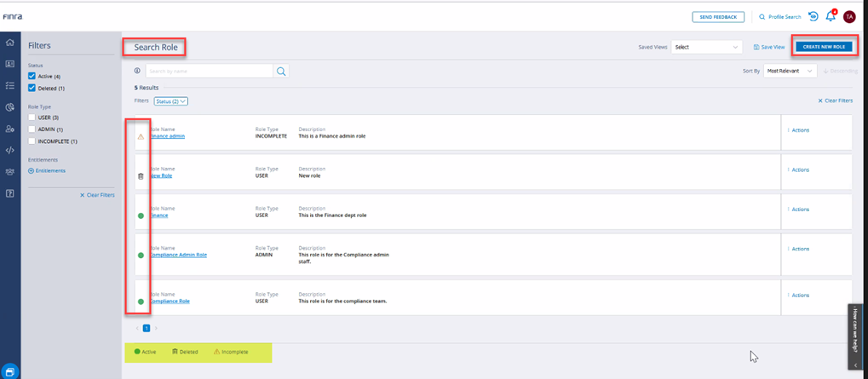The image size is (868, 379).
Task: Click the recently viewed history icon
Action: click(813, 16)
